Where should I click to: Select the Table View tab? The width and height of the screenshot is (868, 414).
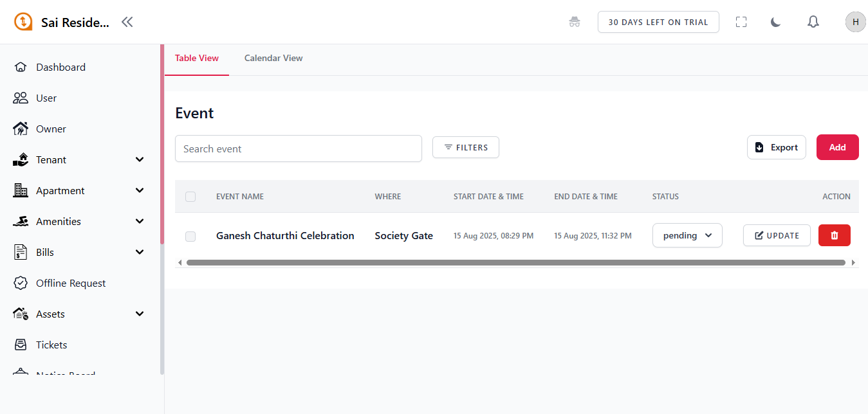[x=197, y=59]
